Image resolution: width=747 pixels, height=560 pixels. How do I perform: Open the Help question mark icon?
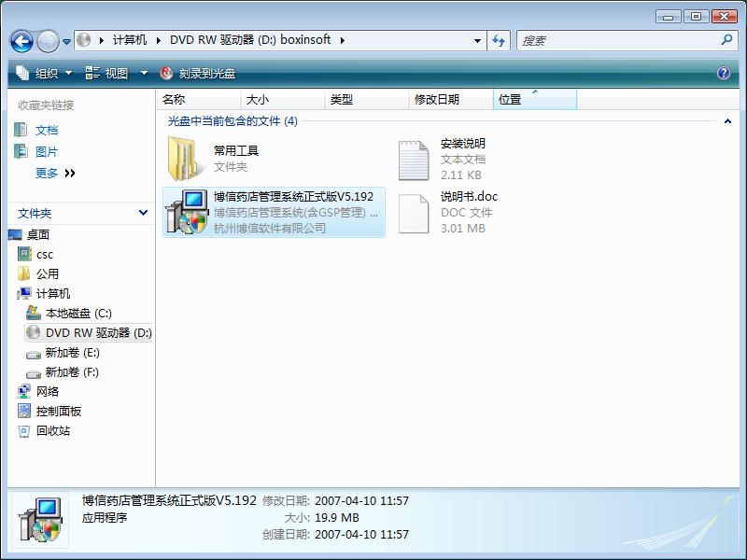click(724, 73)
